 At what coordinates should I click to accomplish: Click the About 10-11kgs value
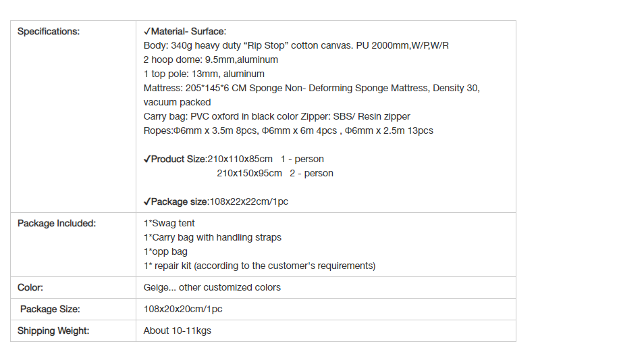[x=178, y=331]
